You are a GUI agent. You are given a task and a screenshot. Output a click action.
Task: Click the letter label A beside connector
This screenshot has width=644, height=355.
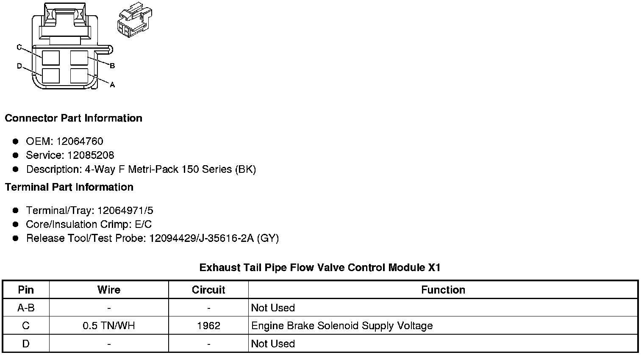tap(112, 85)
